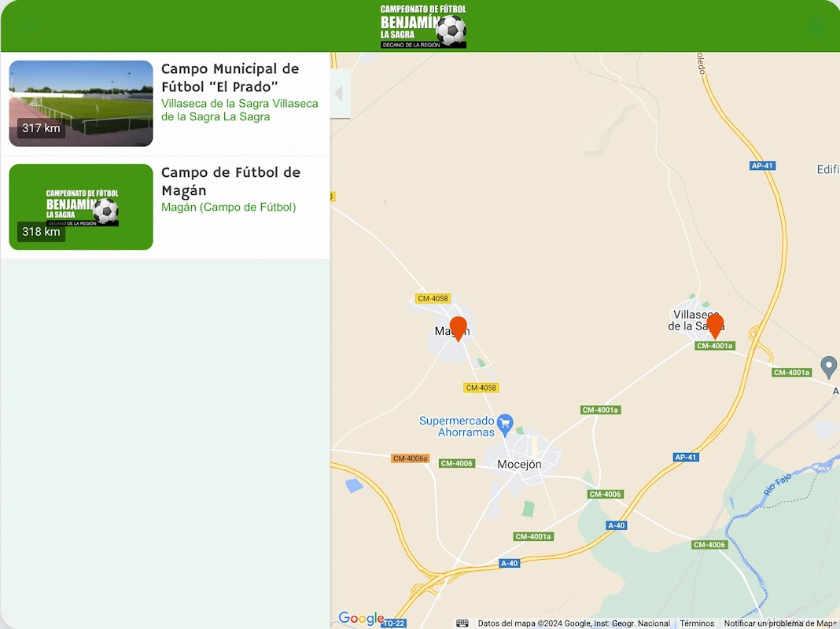Open keyboard shortcuts icon on map footer
Screen dimensions: 840x629
click(462, 623)
